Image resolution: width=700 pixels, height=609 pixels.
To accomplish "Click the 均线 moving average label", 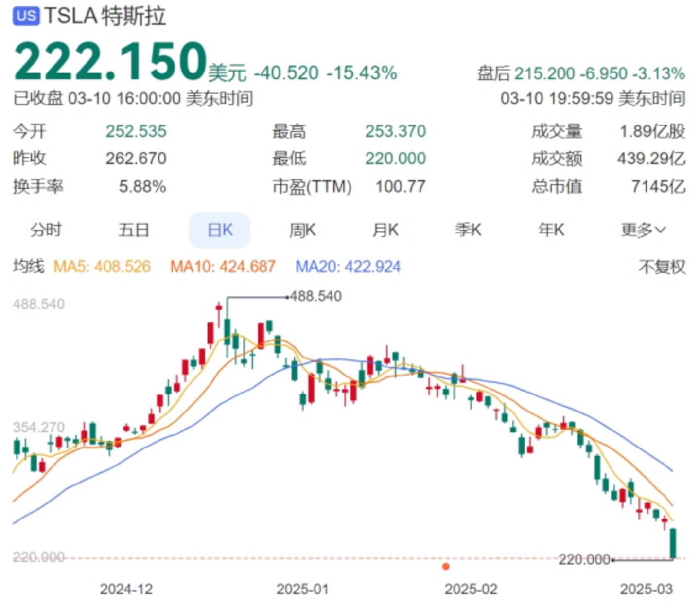I will 29,267.
